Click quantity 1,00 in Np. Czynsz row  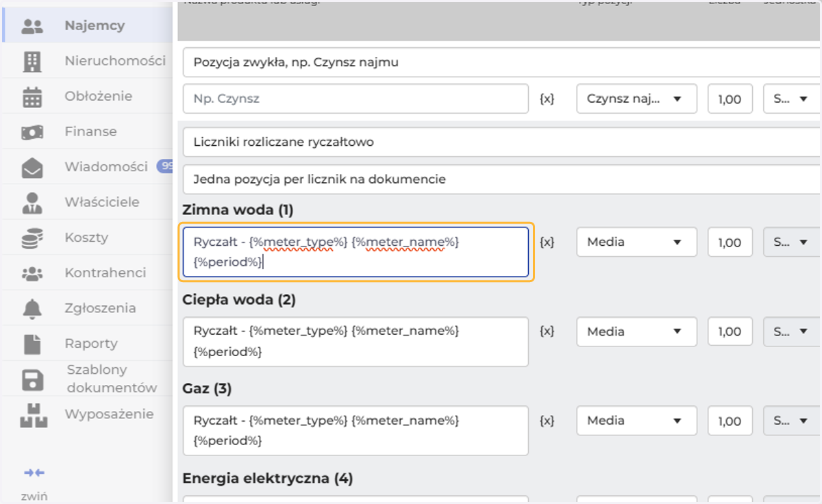point(730,99)
